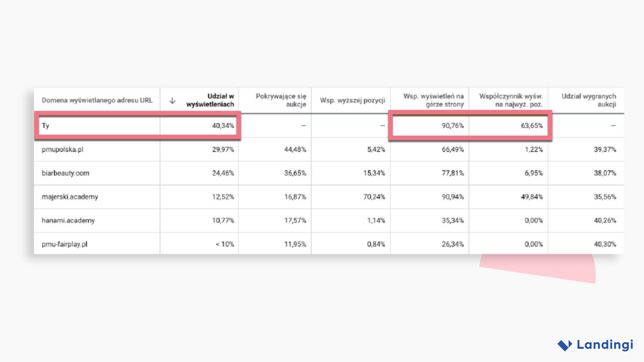Select the highlighted 63,65% absolute top value
Image resolution: width=644 pixels, height=362 pixels.
coord(532,126)
